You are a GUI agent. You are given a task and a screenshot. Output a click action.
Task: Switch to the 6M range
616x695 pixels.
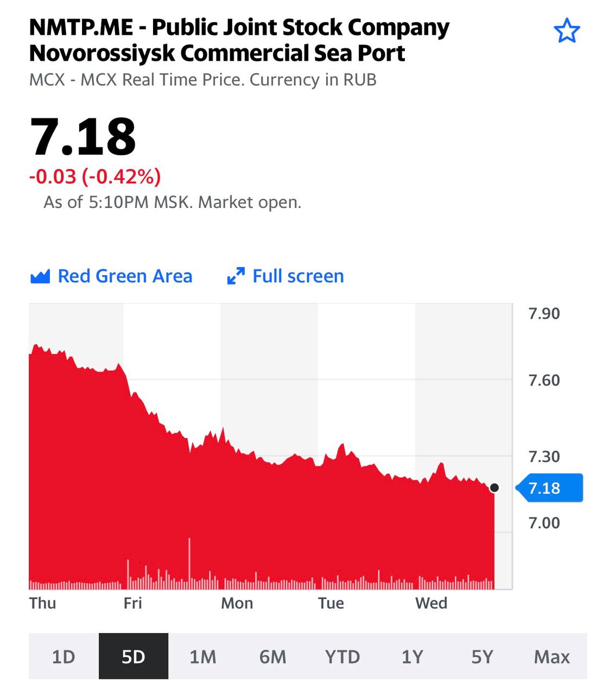(x=272, y=656)
